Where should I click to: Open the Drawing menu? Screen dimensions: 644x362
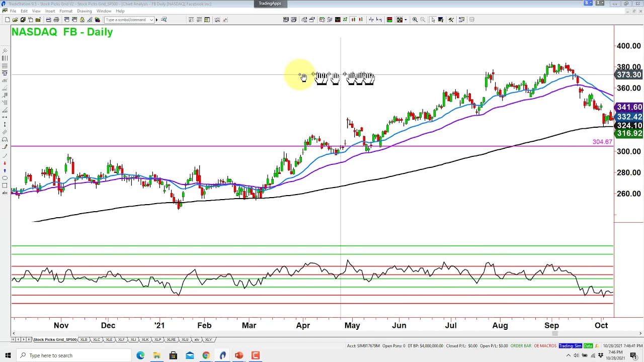pos(85,11)
